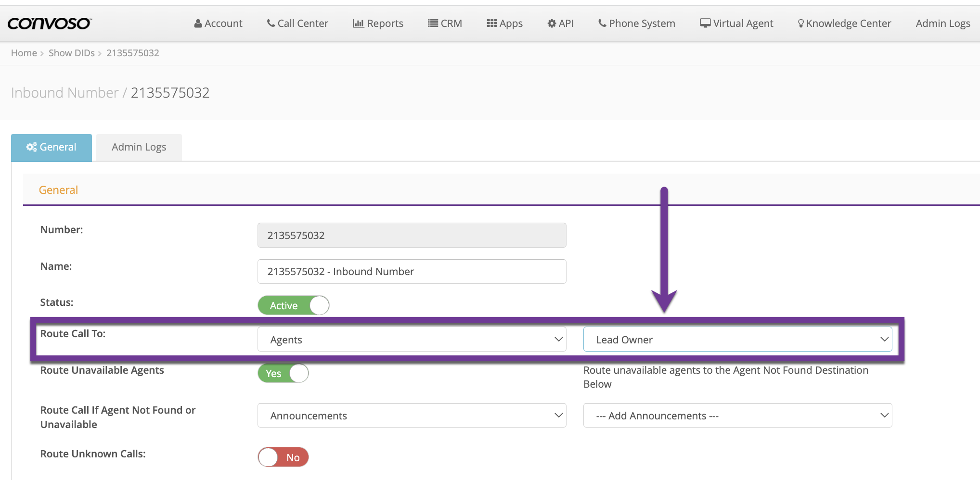Click the Apps grid icon

point(491,23)
